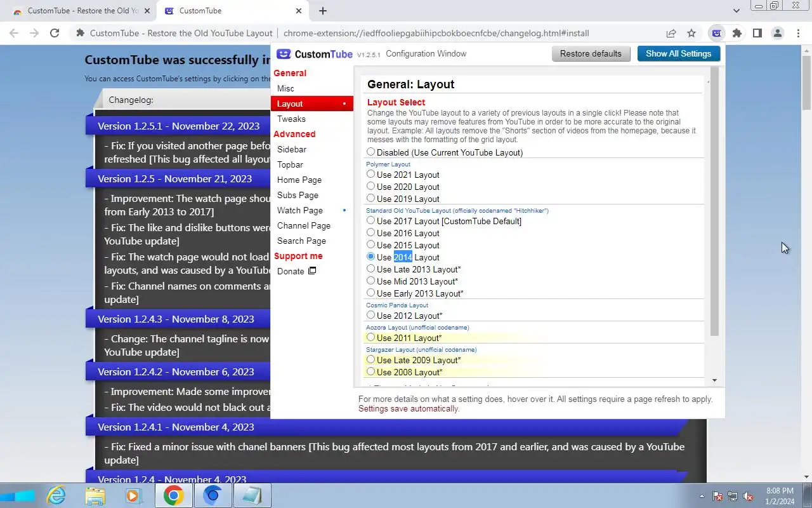Open the Donate link
This screenshot has height=508, width=812.
click(291, 271)
